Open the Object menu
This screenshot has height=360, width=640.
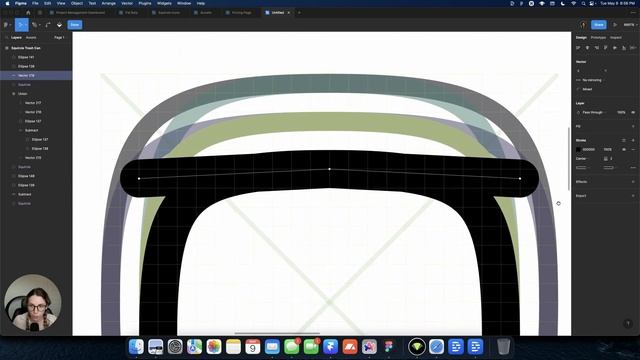click(x=77, y=3)
